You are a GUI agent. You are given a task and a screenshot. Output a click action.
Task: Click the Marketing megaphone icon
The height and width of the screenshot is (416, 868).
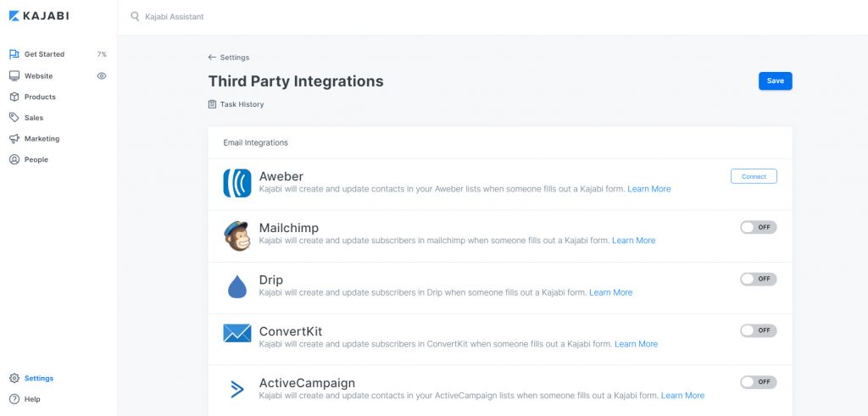[x=14, y=139]
